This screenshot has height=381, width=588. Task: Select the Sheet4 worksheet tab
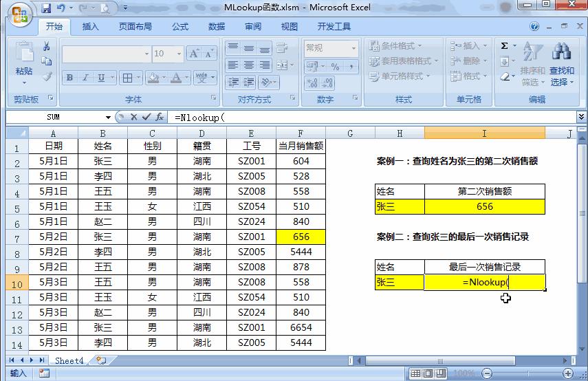[69, 360]
